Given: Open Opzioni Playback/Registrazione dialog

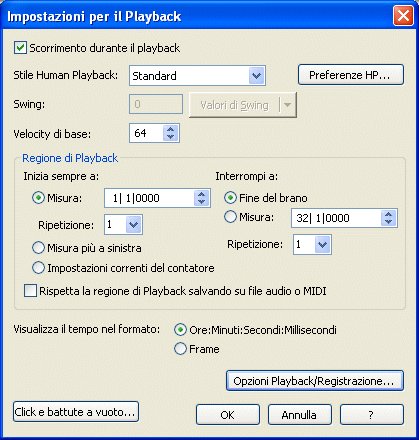Looking at the screenshot, I should (x=315, y=381).
